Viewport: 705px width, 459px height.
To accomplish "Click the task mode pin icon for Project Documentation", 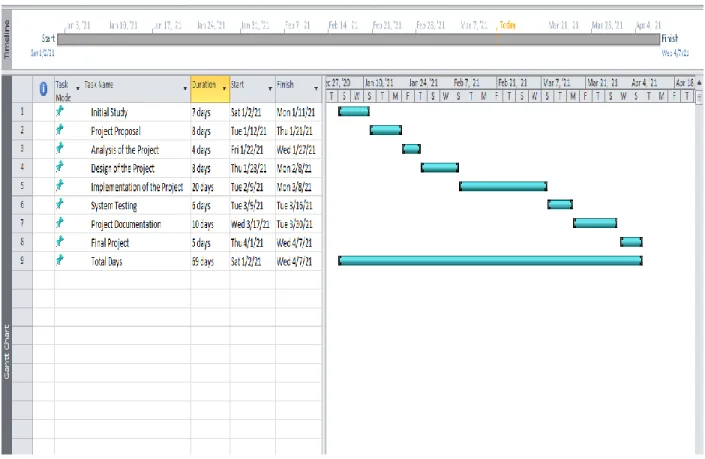I will point(60,223).
